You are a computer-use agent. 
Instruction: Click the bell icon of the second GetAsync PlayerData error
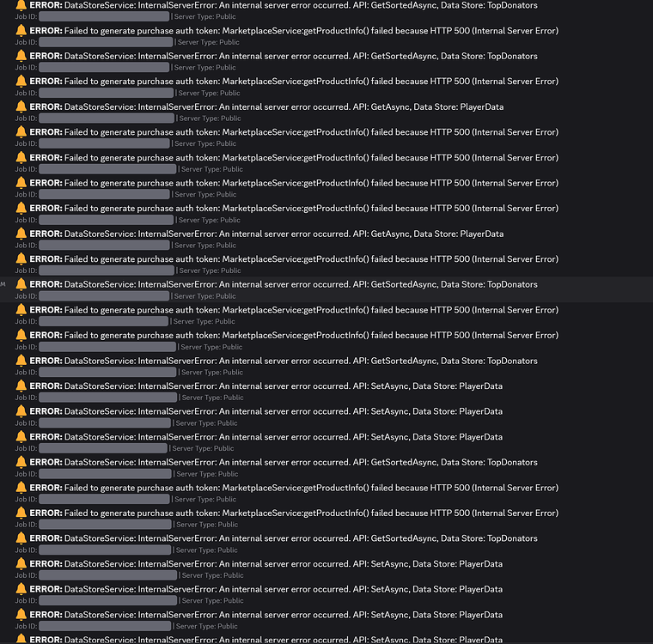(21, 234)
